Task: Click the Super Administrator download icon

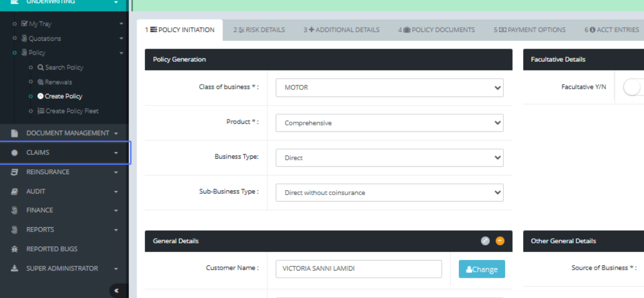Action: point(14,269)
